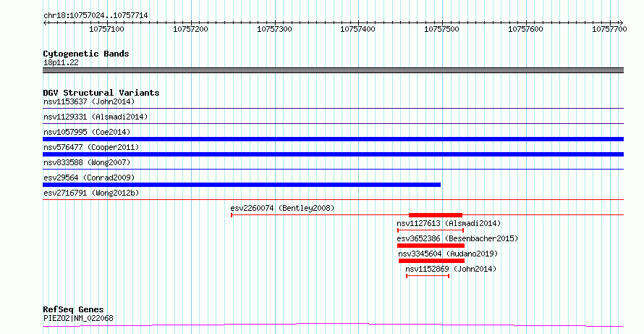Click the blue bar under nsv1057995
644x334 pixels.
(333, 139)
